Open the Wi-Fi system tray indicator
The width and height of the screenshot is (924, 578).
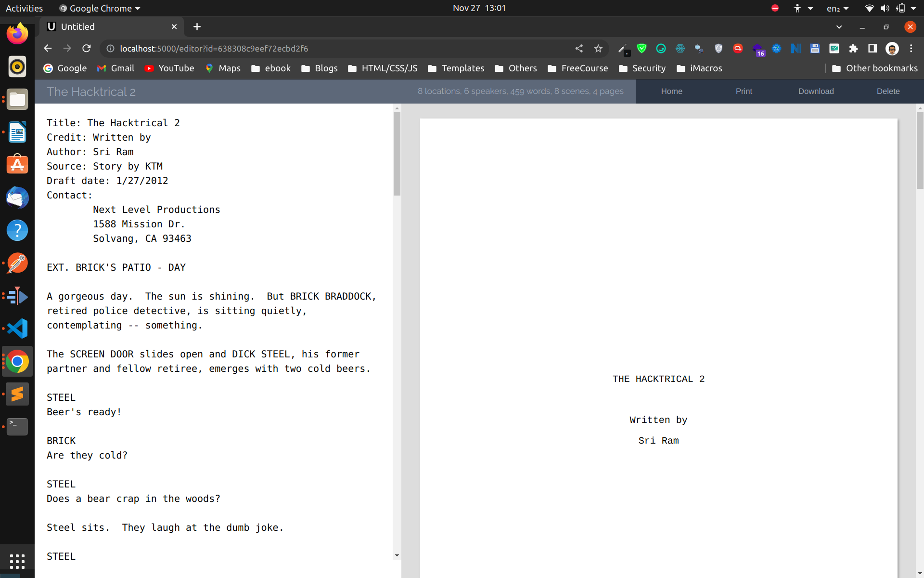tap(869, 8)
